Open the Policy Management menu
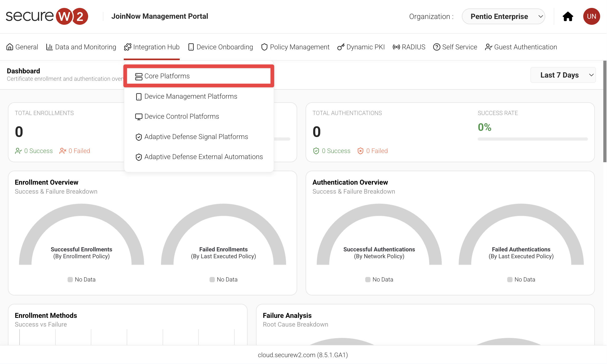Viewport: 607px width, 364px height. tap(295, 47)
